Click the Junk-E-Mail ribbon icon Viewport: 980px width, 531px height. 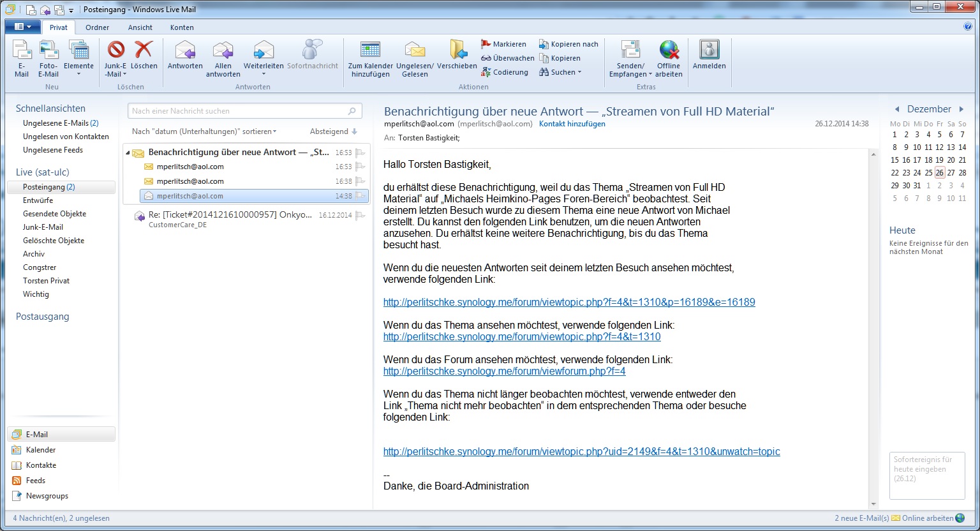115,51
